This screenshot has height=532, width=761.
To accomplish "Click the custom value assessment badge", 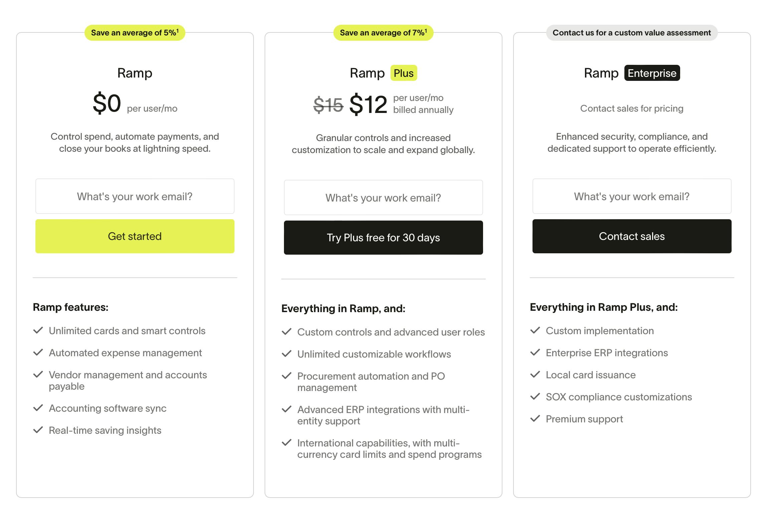I will [632, 33].
